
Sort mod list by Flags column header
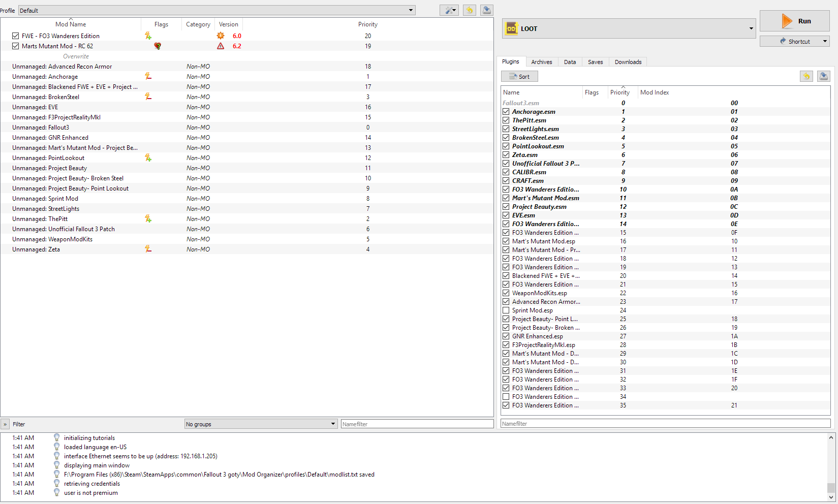(x=161, y=24)
